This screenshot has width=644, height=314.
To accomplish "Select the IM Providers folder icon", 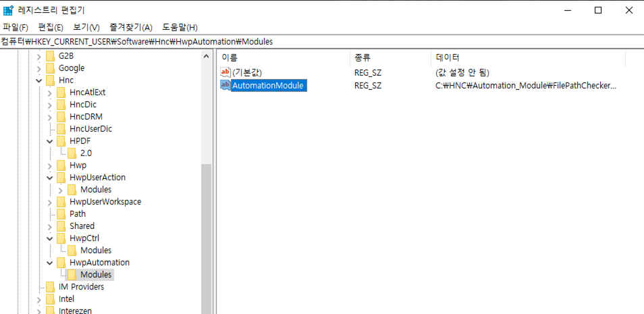I will coord(50,286).
